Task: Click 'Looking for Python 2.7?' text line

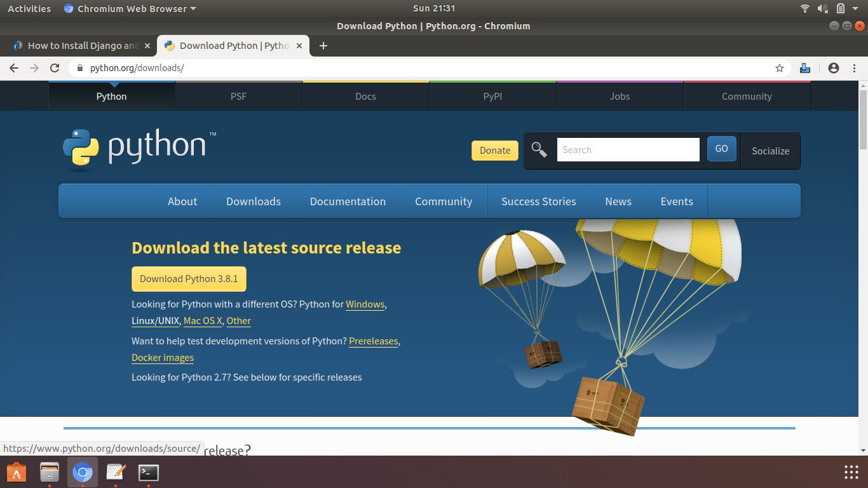Action: (x=247, y=377)
